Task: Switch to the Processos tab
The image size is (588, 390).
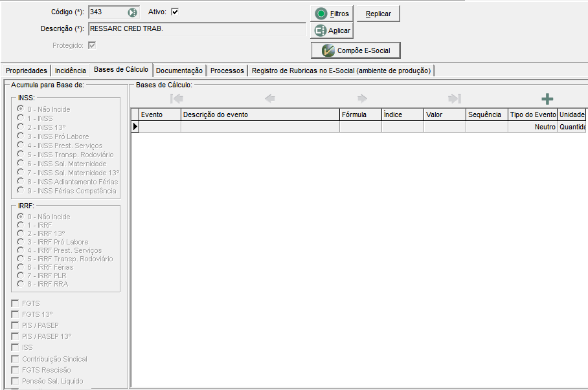Action: click(227, 70)
